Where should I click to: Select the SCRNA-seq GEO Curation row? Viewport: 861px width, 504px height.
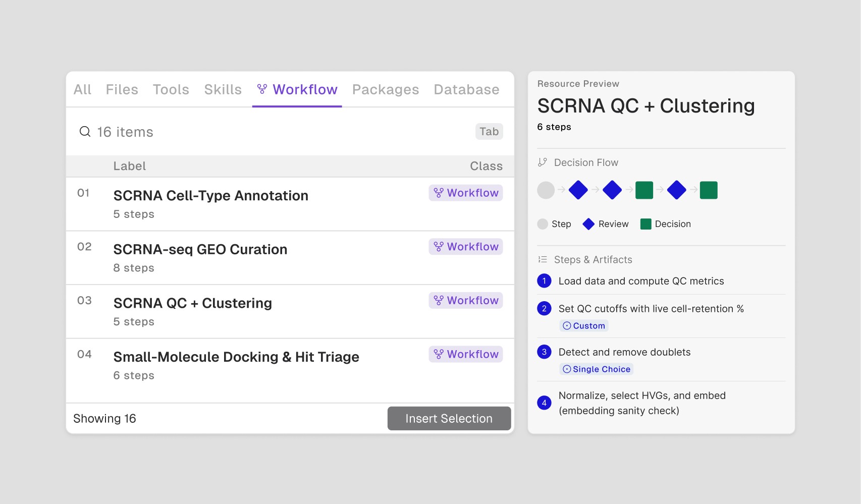pos(290,258)
